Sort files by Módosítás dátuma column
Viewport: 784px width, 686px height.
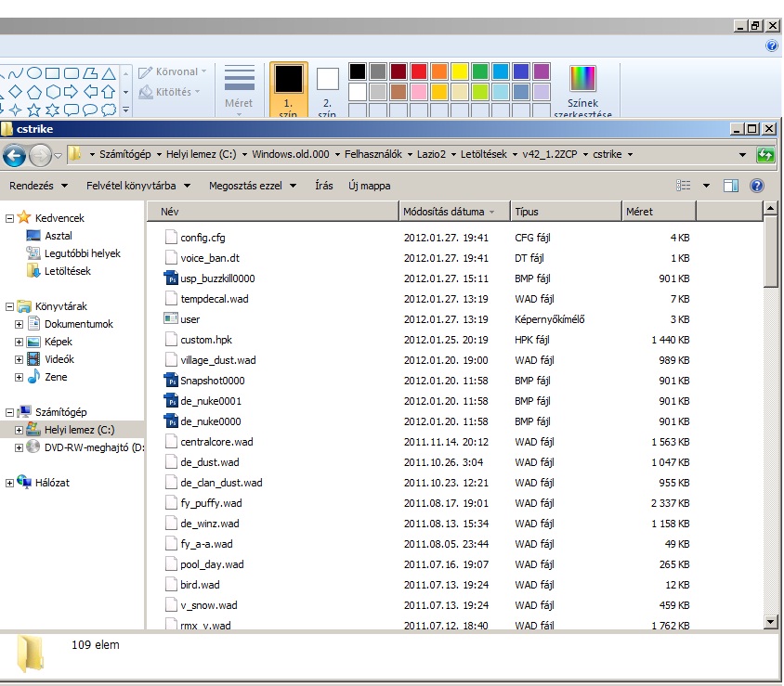click(x=455, y=212)
